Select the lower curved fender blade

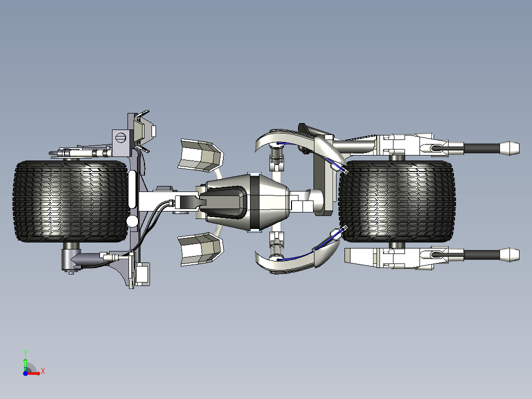(298, 259)
